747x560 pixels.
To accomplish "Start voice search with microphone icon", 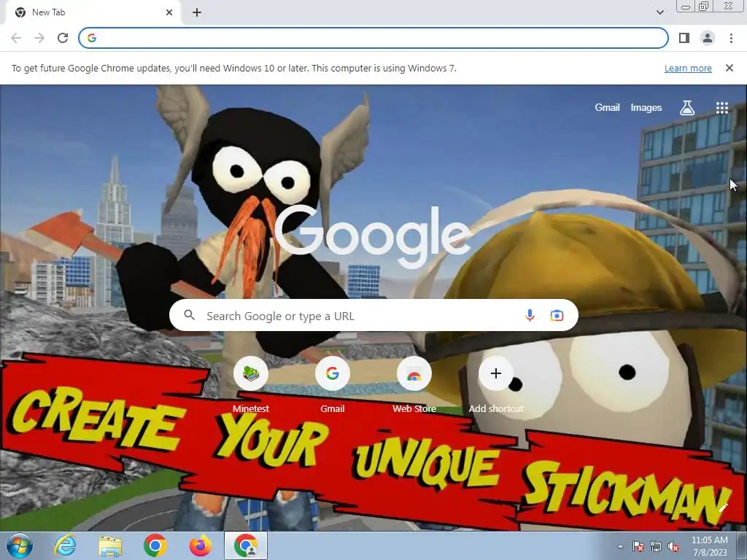I will (x=530, y=315).
